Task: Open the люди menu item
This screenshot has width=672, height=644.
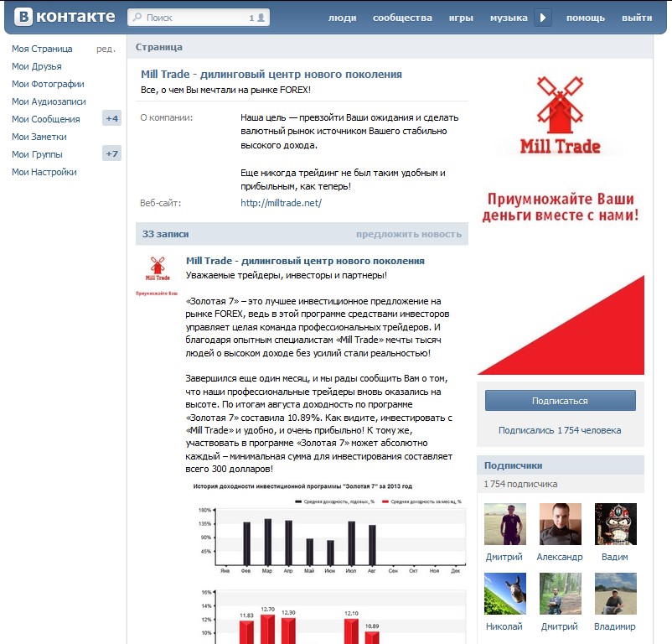Action: 342,18
